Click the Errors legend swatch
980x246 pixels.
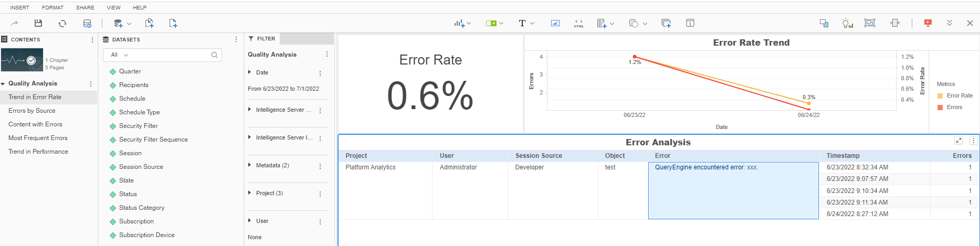pos(940,108)
